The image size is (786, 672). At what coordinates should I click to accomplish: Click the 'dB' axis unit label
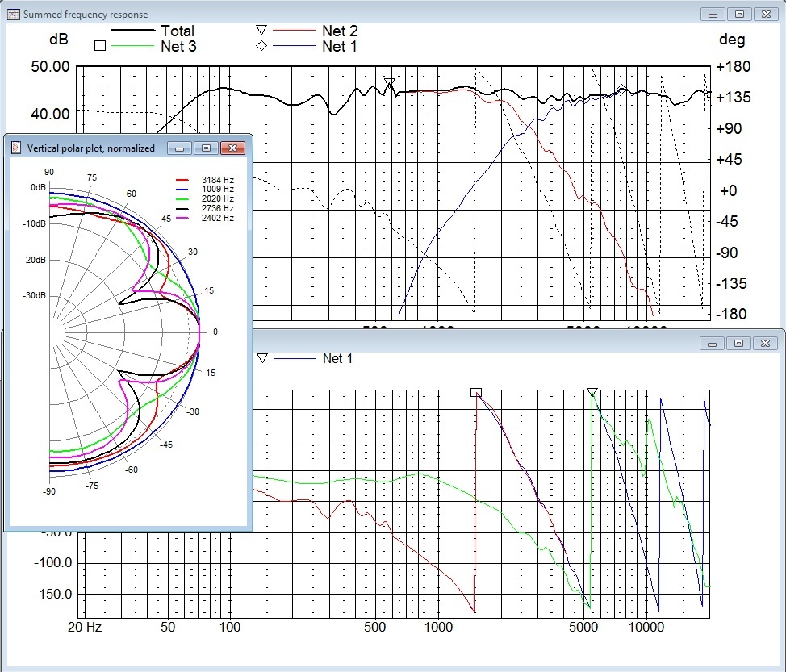coord(59,39)
